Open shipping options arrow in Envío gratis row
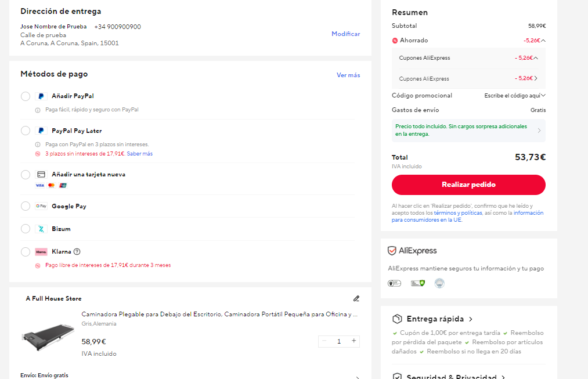Viewport: 588px width, 379px height. pyautogui.click(x=357, y=376)
